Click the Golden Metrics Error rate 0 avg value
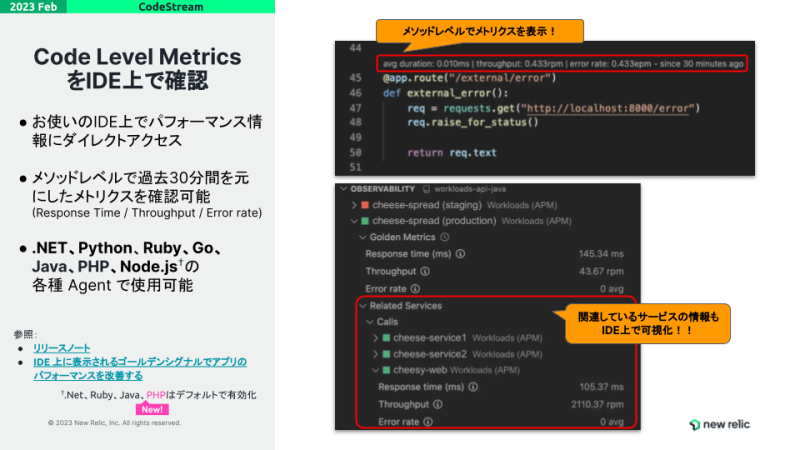The width and height of the screenshot is (800, 450). click(x=612, y=289)
